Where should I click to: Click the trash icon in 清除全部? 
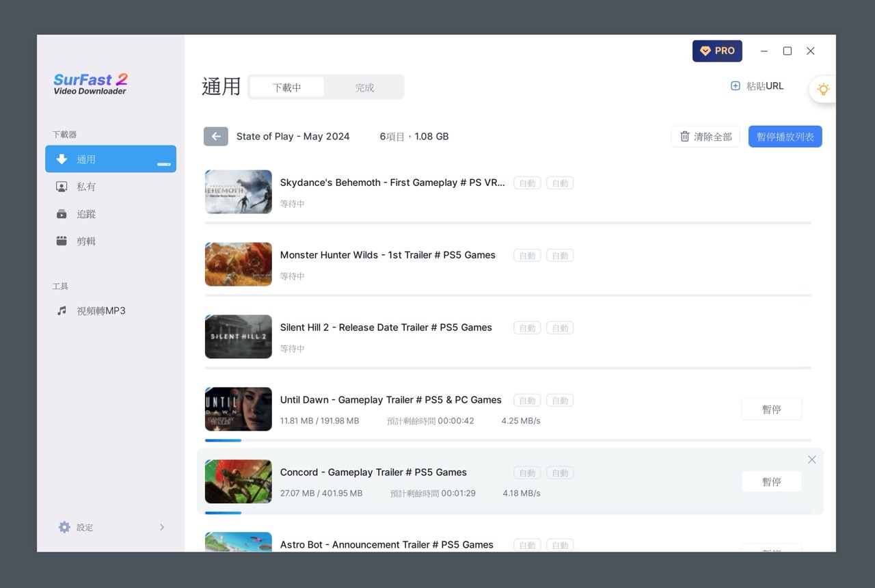684,137
